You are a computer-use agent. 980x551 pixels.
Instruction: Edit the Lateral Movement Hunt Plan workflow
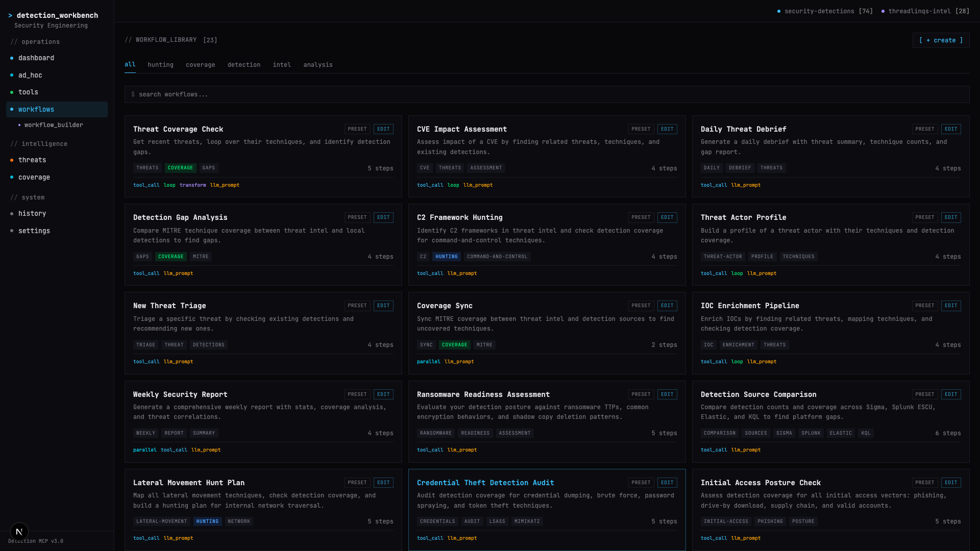(383, 483)
